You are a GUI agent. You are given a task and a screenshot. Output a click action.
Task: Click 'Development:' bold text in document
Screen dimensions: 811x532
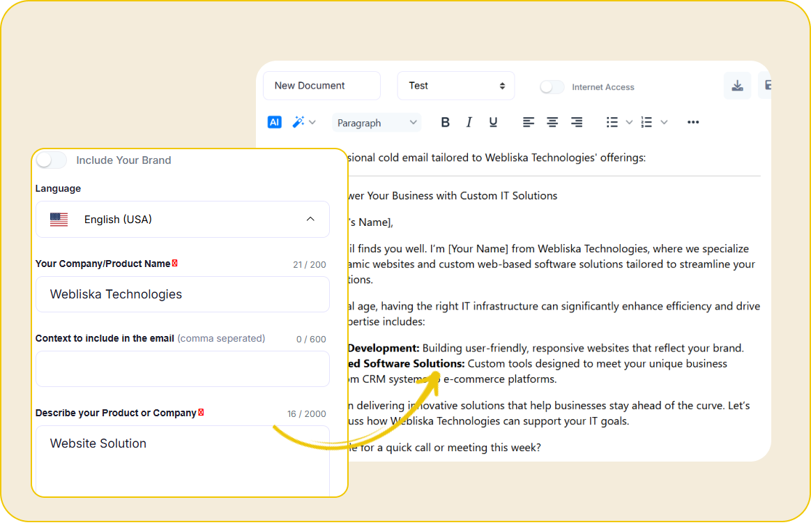pos(384,349)
